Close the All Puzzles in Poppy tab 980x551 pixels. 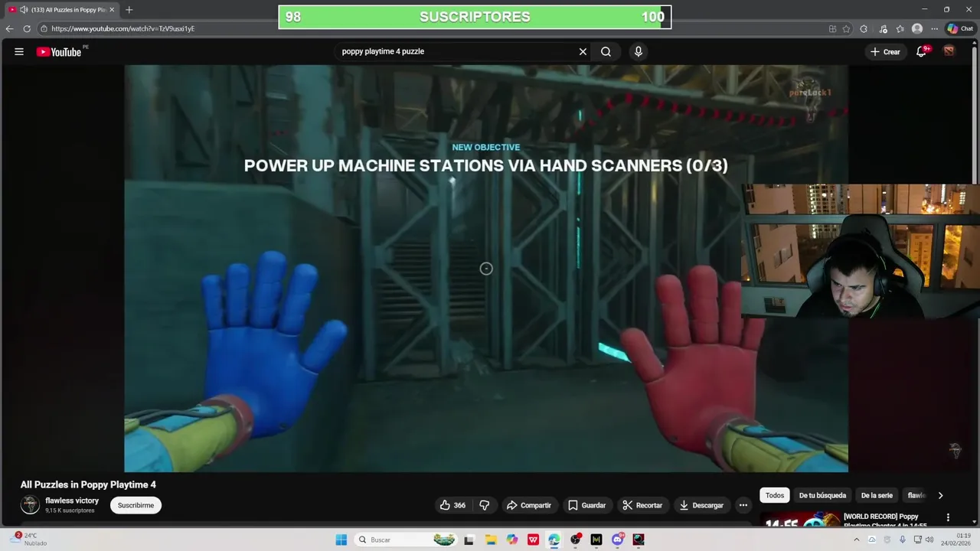coord(112,10)
